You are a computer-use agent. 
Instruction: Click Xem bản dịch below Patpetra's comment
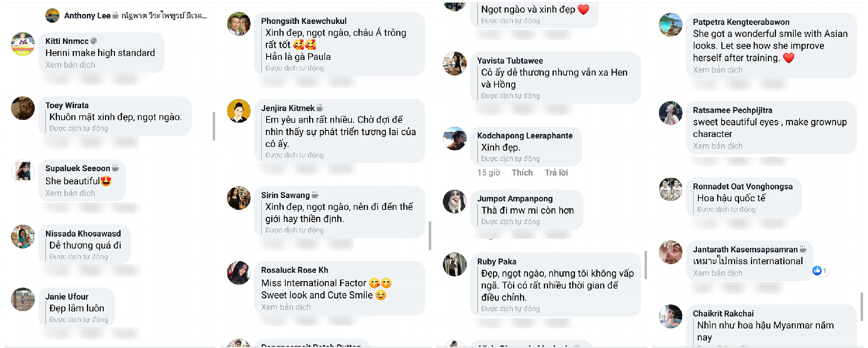pos(717,70)
